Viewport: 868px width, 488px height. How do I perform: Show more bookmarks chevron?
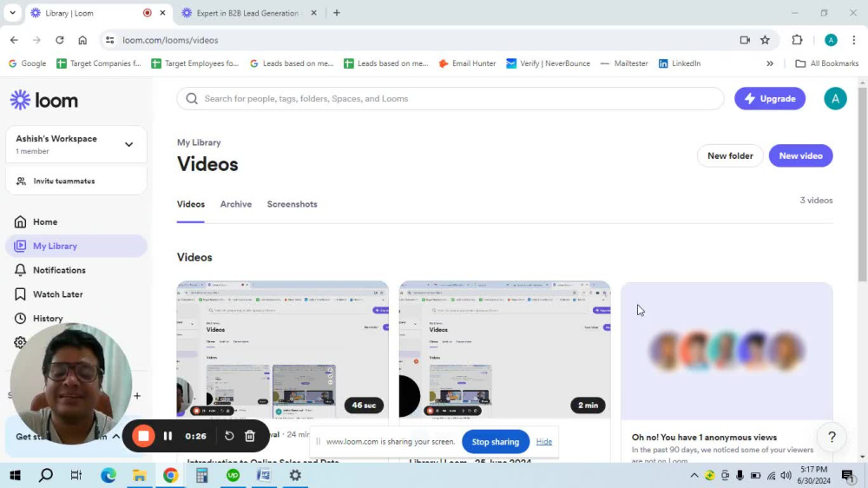coord(769,63)
